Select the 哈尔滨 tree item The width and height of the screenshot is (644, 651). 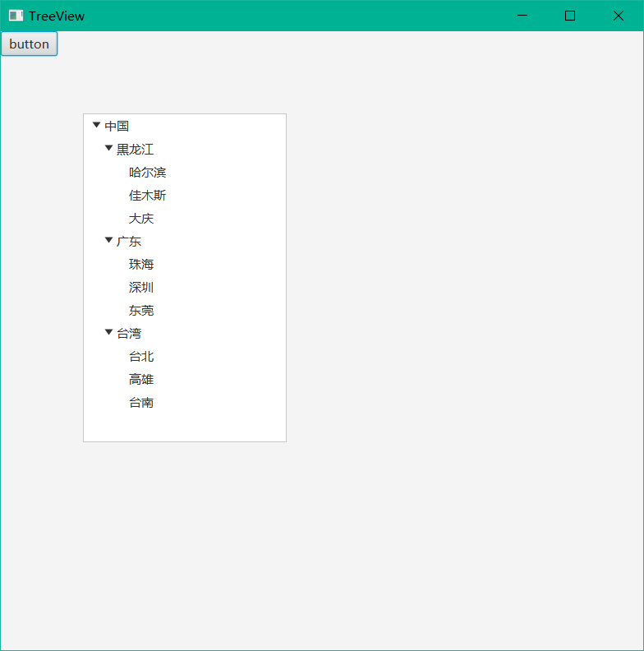pyautogui.click(x=185, y=172)
